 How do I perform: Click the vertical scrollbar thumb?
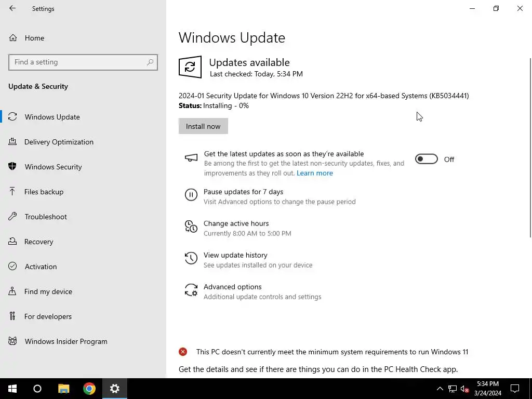coord(530,148)
